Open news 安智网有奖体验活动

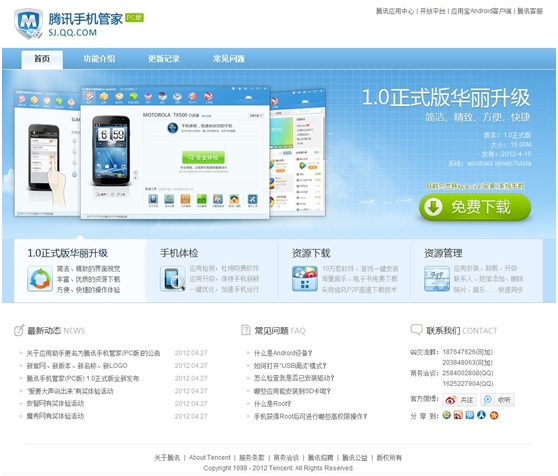click(55, 403)
